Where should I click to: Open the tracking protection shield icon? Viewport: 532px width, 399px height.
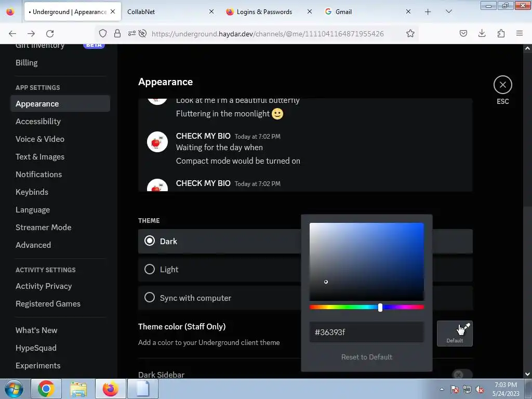[103, 33]
